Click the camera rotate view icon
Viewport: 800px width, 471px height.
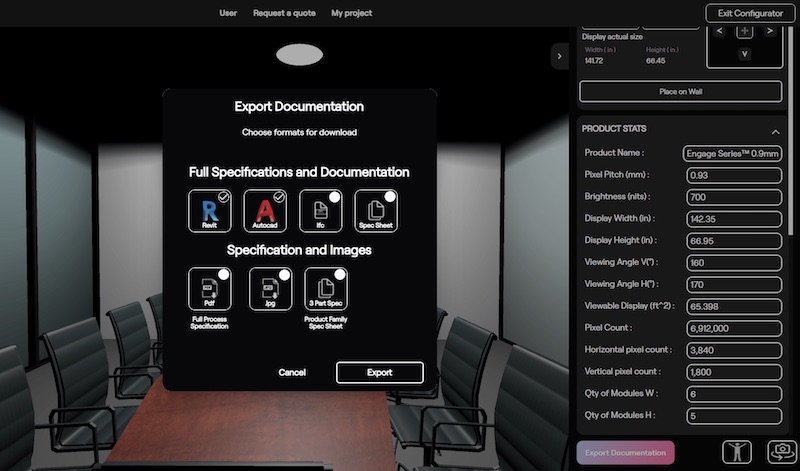tap(780, 452)
